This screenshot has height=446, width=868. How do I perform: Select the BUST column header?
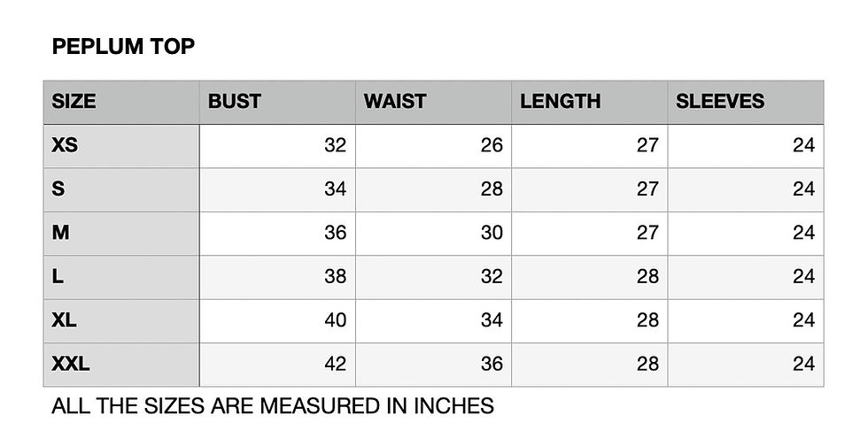234,101
